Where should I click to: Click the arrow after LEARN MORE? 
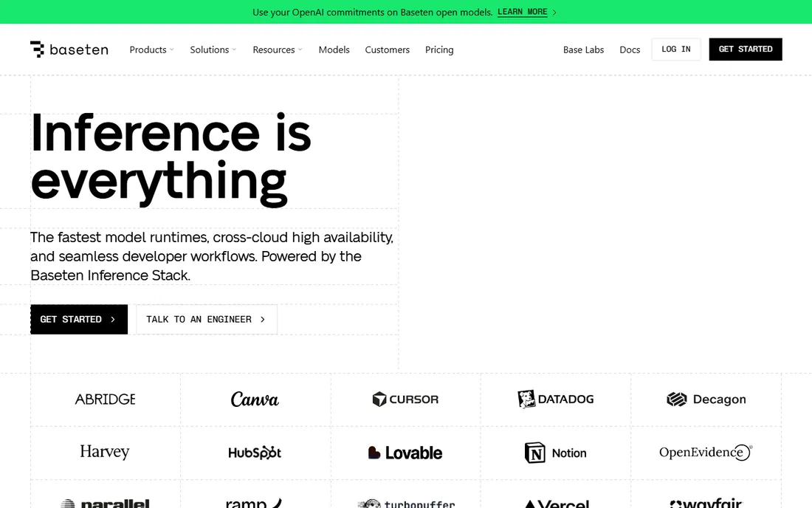tap(554, 12)
